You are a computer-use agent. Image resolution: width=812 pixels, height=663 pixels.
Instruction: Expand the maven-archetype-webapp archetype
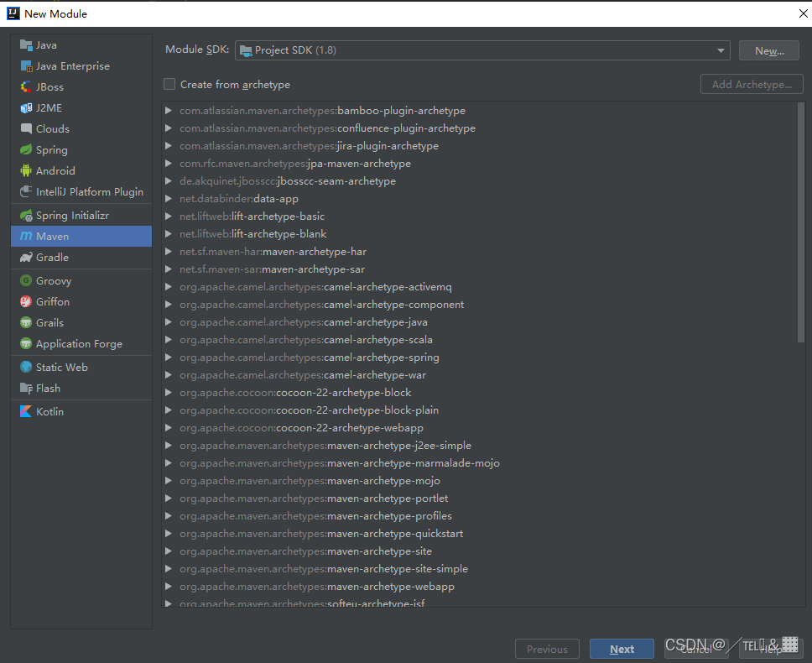point(168,587)
